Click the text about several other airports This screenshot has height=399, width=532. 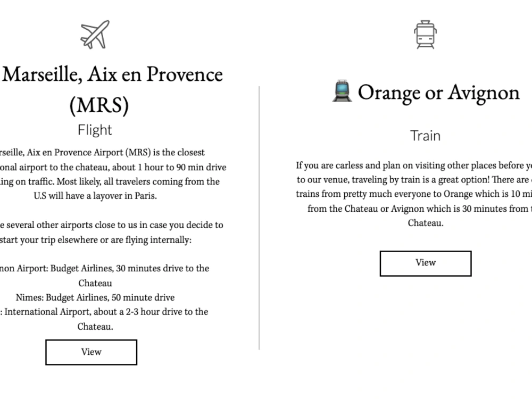112,225
